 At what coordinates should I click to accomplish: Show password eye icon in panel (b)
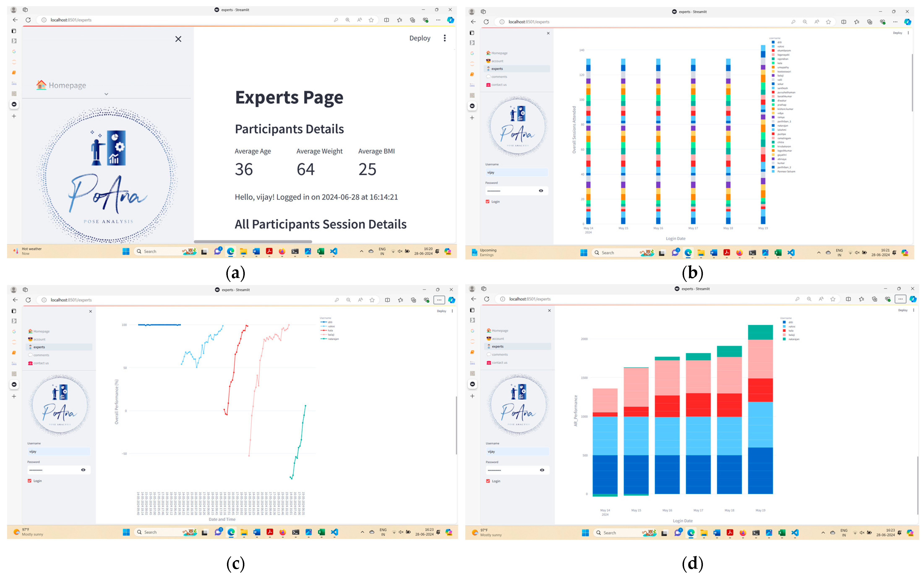click(x=541, y=191)
